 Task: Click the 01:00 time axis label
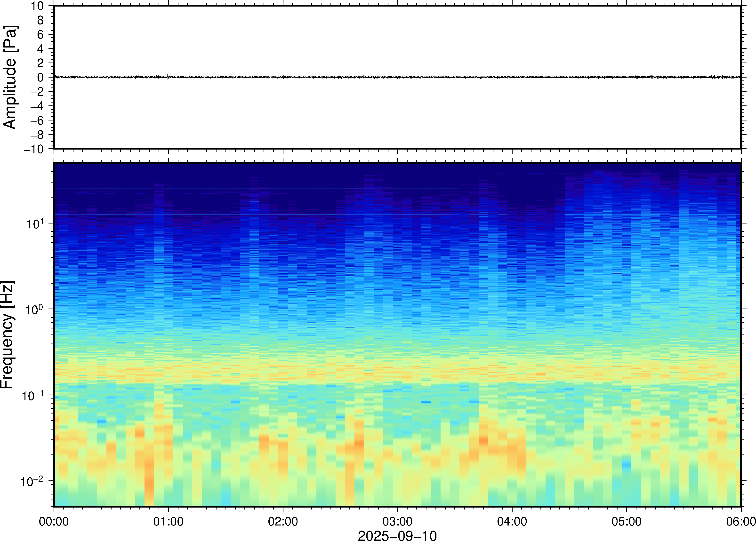coord(168,522)
